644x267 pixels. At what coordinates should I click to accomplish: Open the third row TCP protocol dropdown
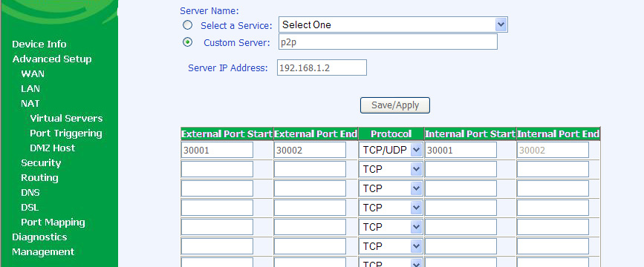pos(391,188)
